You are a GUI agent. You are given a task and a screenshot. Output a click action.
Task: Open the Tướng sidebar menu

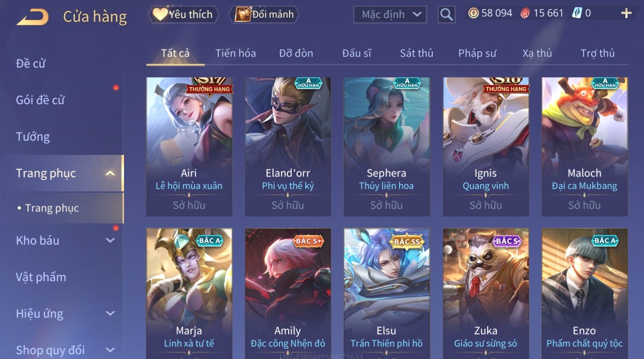pos(33,136)
